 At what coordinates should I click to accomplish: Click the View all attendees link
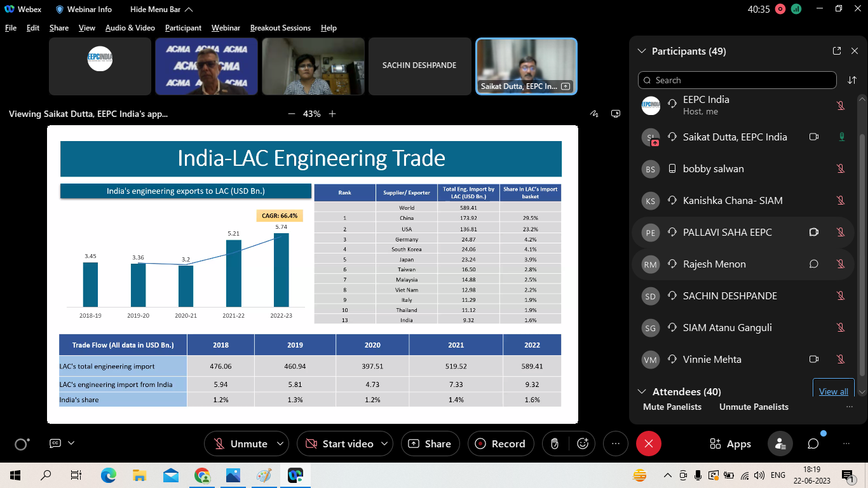click(834, 391)
